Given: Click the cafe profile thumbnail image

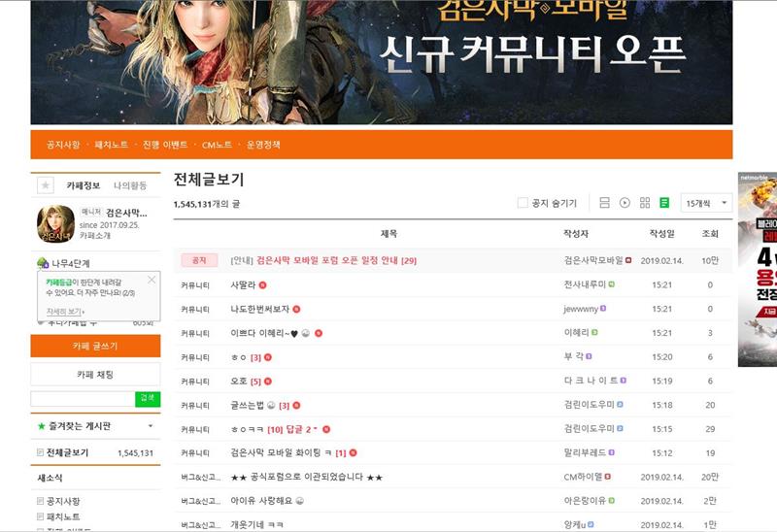Looking at the screenshot, I should tap(56, 224).
